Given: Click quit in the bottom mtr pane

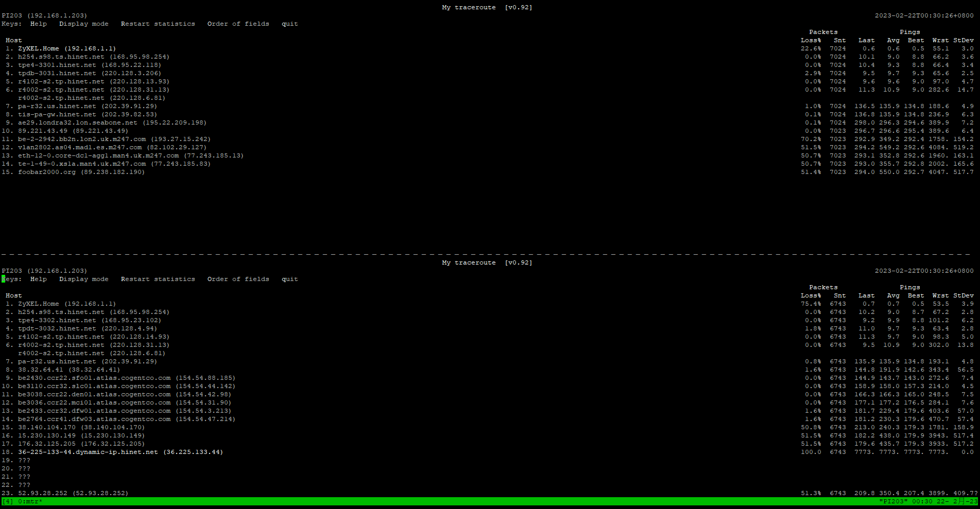Looking at the screenshot, I should (x=289, y=279).
